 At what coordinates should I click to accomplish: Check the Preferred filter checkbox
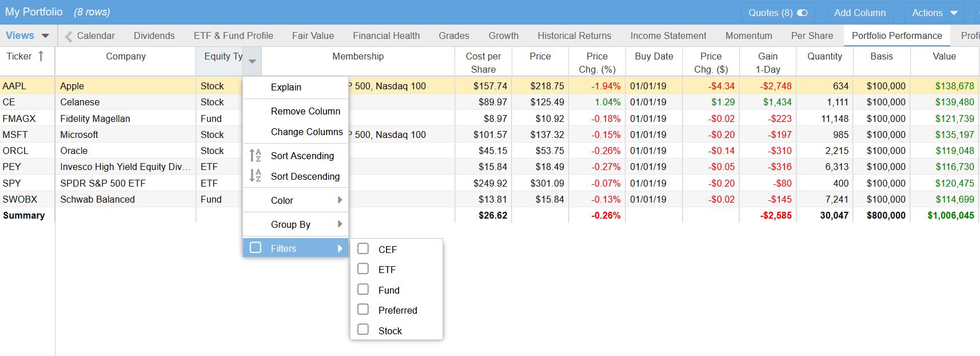click(x=363, y=309)
